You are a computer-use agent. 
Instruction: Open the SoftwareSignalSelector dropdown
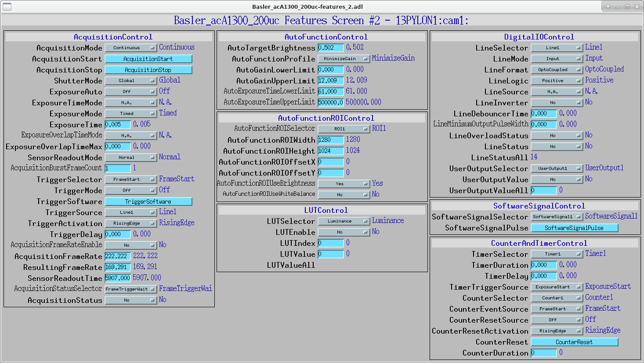557,217
